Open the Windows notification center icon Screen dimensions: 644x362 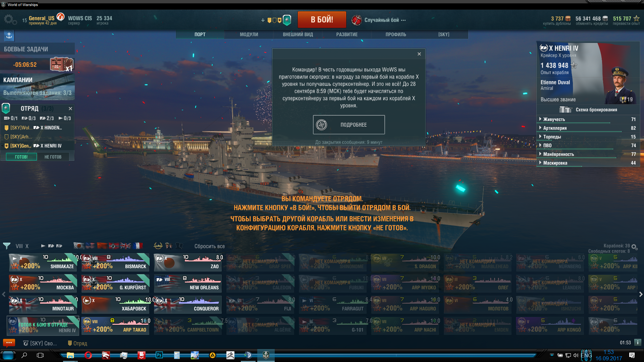coord(632,355)
